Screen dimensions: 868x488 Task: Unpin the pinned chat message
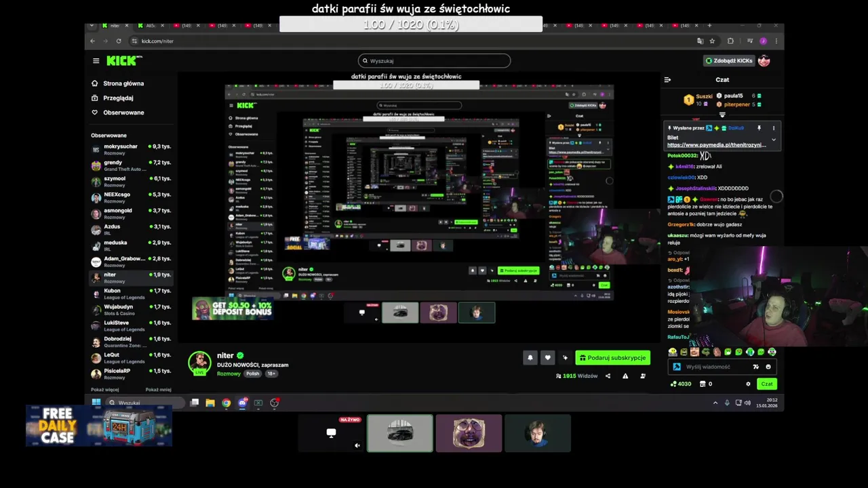(759, 128)
